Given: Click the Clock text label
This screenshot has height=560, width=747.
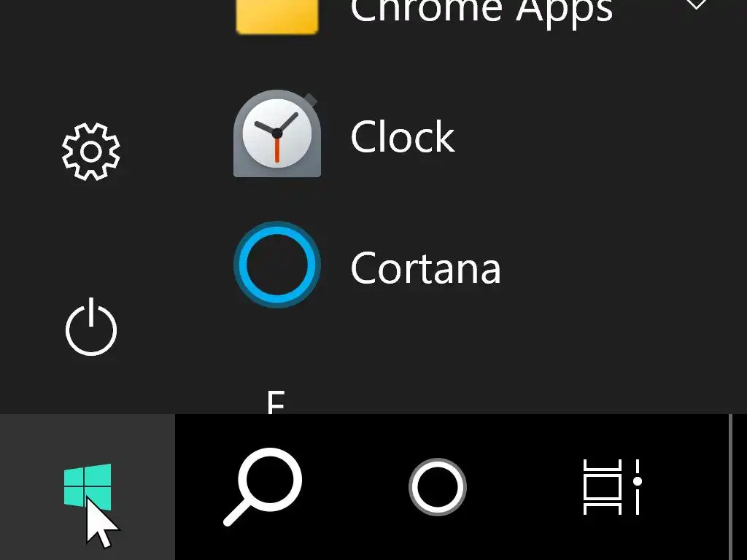Looking at the screenshot, I should pos(403,137).
